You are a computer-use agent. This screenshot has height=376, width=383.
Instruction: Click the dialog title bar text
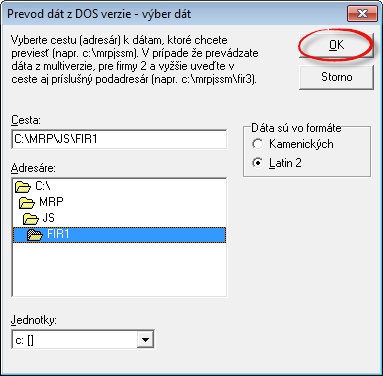click(99, 14)
